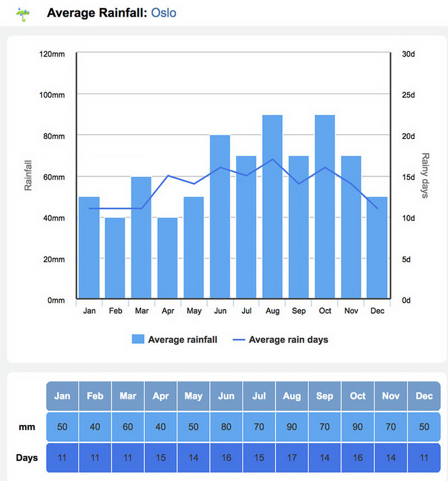This screenshot has width=448, height=481.
Task: Select the mm value 40 under Feb
Action: pyautogui.click(x=95, y=427)
